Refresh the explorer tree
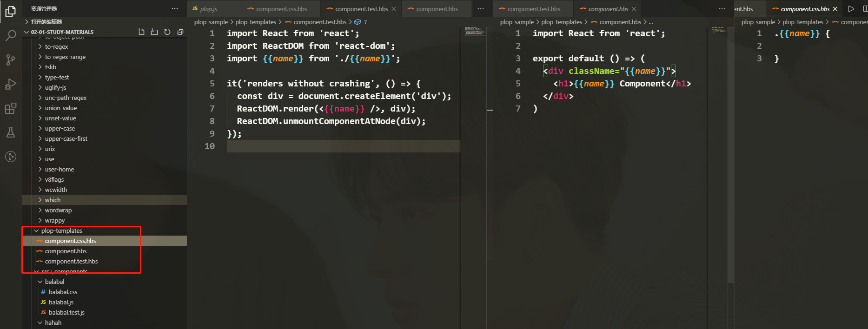 [x=167, y=32]
